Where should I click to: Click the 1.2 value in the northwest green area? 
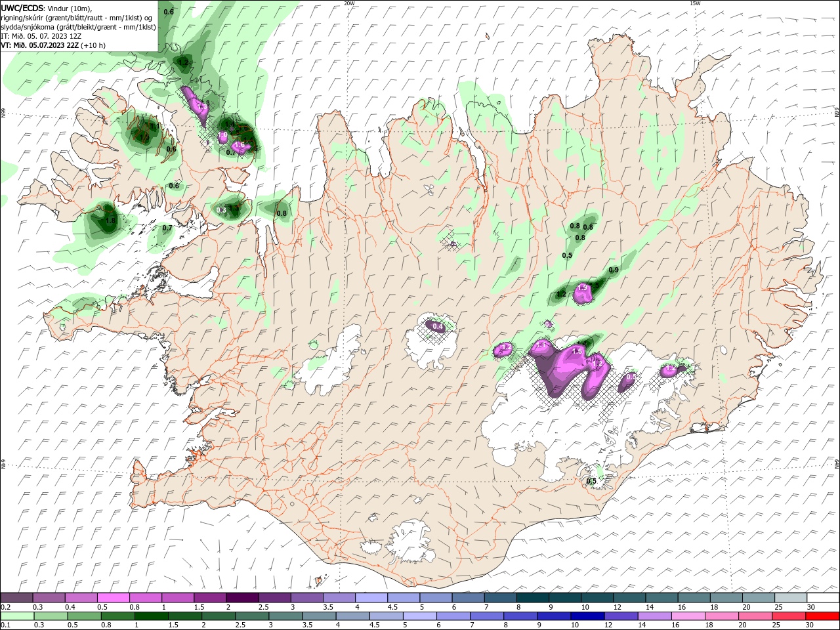pyautogui.click(x=183, y=62)
